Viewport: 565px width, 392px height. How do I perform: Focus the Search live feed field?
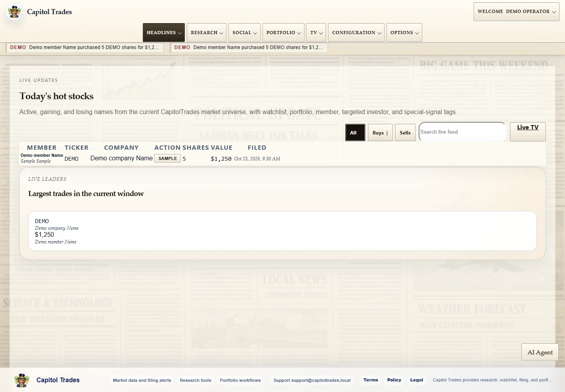coord(463,132)
